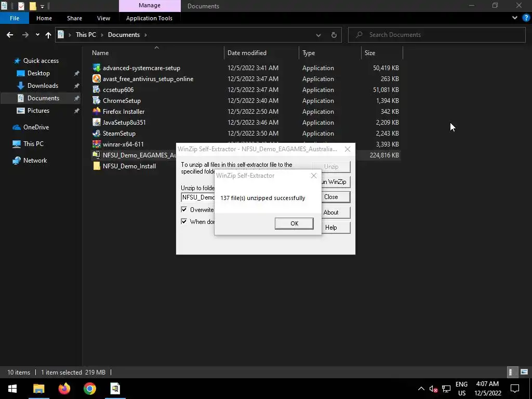Click the Manage contextual tab
The image size is (532, 399).
[x=150, y=5]
